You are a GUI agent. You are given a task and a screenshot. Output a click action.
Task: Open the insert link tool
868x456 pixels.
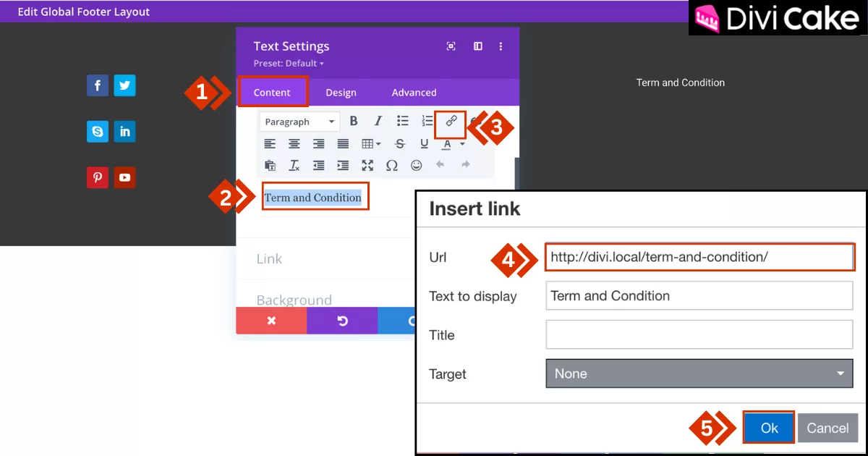tap(451, 121)
